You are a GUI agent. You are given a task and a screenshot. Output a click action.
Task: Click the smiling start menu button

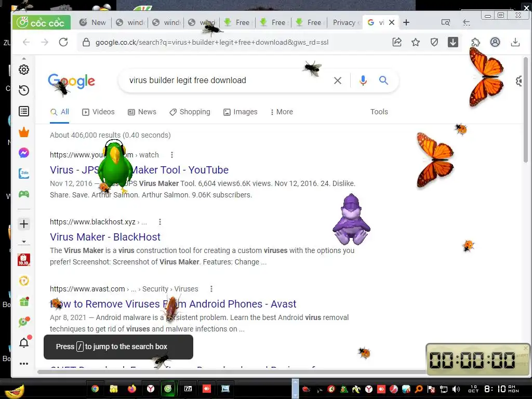click(15, 391)
